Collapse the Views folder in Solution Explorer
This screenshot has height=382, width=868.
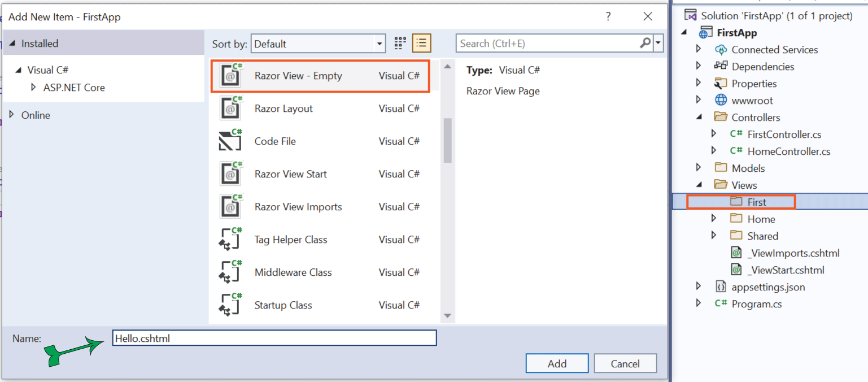coord(699,185)
